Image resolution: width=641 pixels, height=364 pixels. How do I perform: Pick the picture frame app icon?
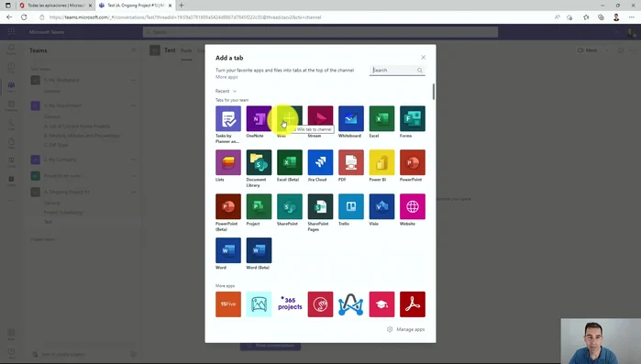point(259,304)
